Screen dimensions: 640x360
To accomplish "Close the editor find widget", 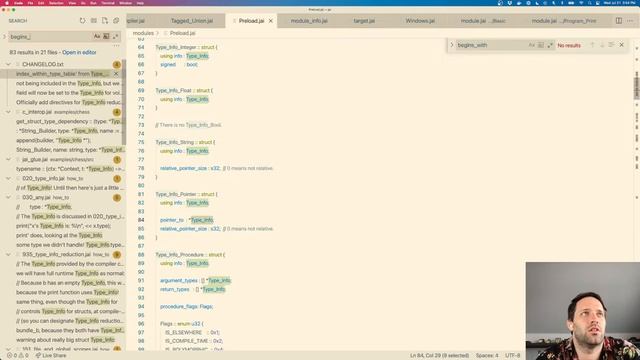I will tap(622, 45).
